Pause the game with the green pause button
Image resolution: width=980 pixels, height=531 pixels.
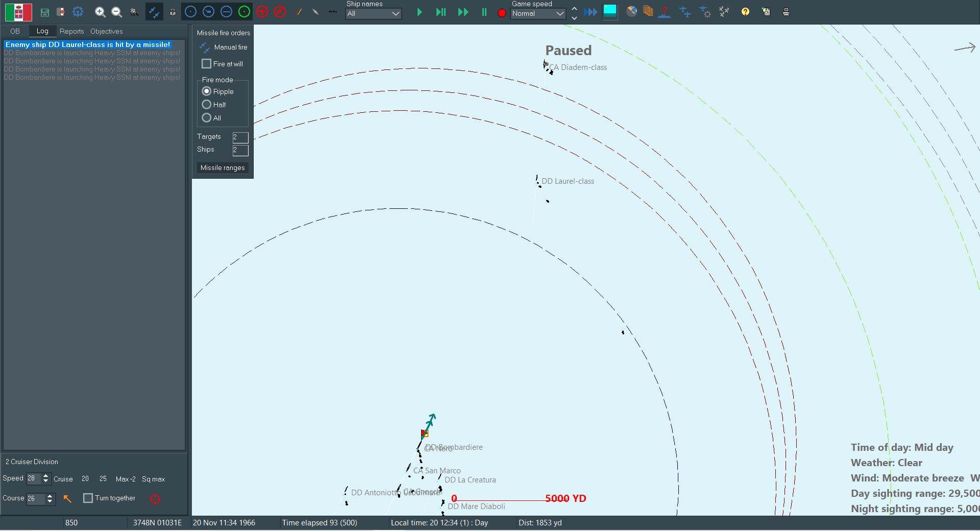484,12
